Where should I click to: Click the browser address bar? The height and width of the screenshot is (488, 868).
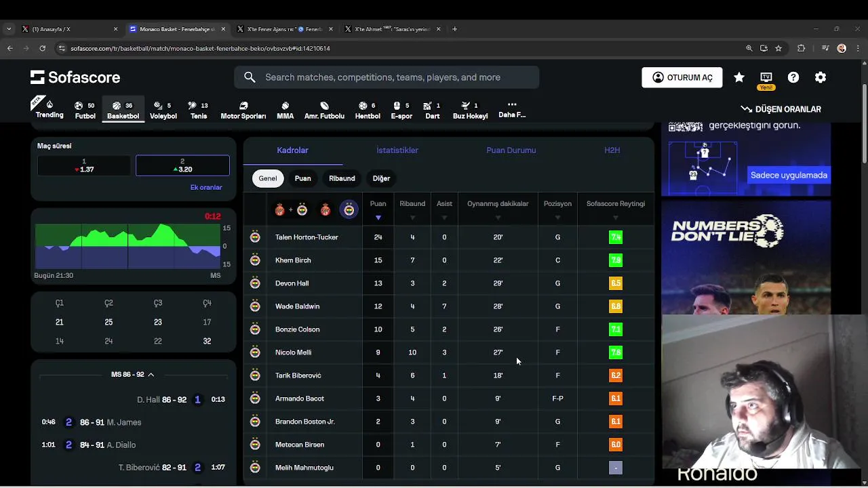(400, 48)
